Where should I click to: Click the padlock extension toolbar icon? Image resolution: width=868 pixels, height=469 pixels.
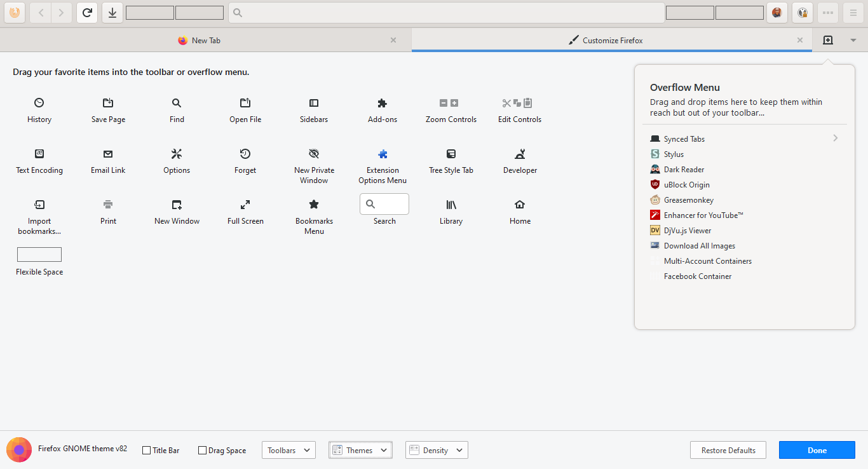tap(803, 12)
